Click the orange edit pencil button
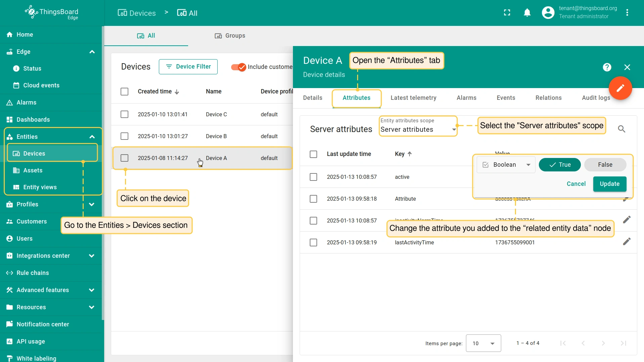644x362 pixels. click(x=620, y=88)
